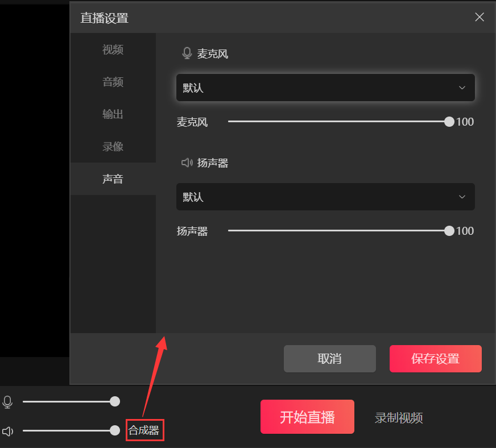Click the 麦克风 volume slider handle
This screenshot has width=496, height=448.
coord(449,122)
